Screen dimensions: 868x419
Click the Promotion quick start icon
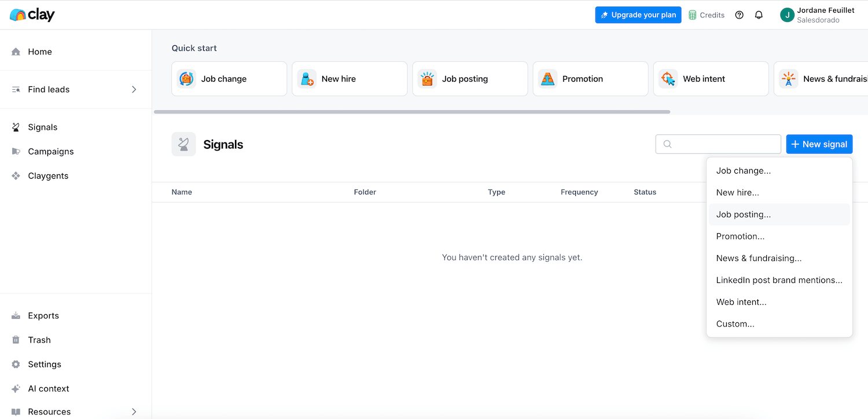547,79
